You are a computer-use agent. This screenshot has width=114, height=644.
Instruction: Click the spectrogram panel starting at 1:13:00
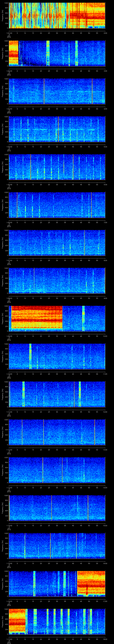(x=57, y=470)
